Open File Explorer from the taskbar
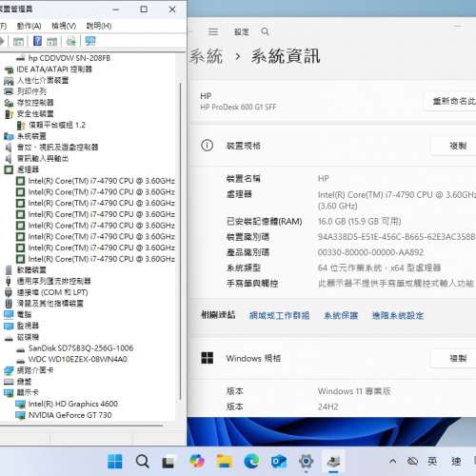476x476 pixels. [x=224, y=461]
